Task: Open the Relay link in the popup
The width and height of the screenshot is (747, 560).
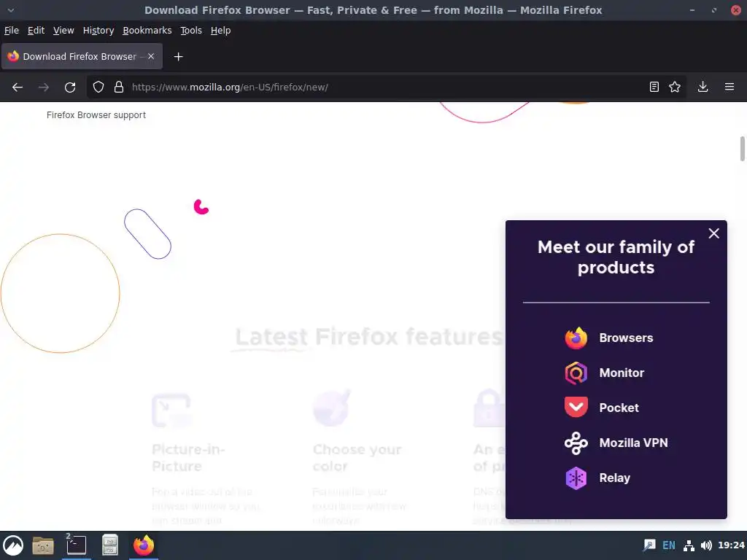Action: coord(614,478)
